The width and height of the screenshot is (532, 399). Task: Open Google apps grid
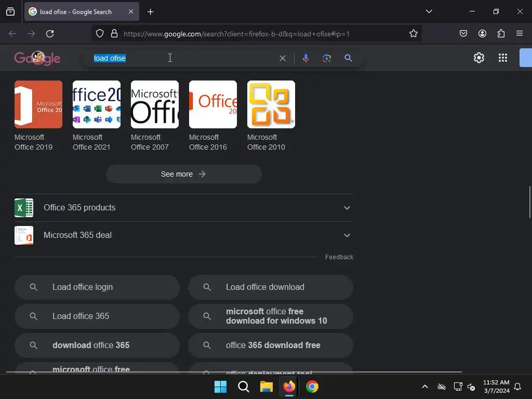coord(503,58)
